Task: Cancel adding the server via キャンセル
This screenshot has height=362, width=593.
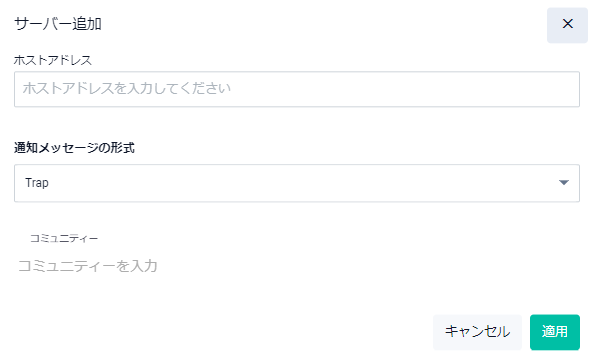Action: tap(477, 332)
